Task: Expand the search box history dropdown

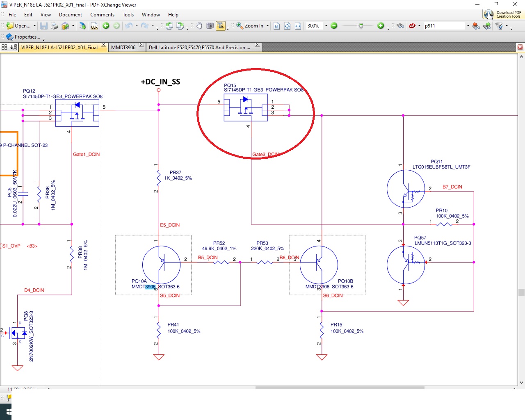Action: (x=468, y=26)
